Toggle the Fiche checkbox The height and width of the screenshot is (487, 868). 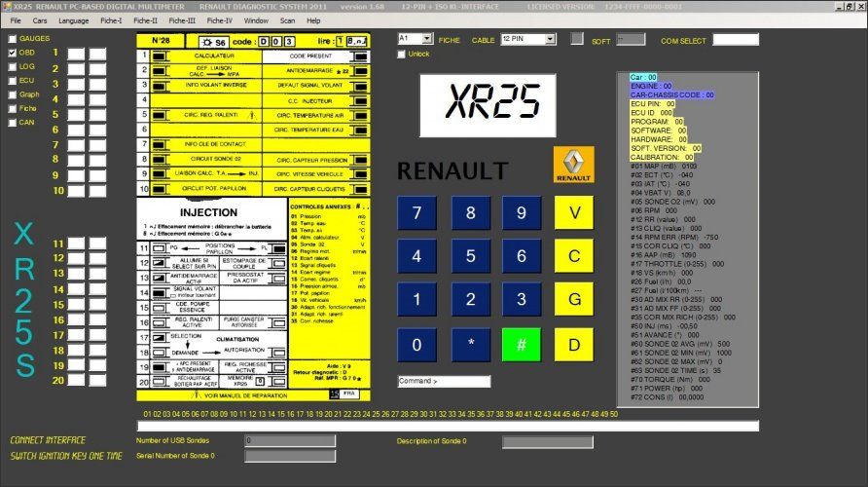13,108
